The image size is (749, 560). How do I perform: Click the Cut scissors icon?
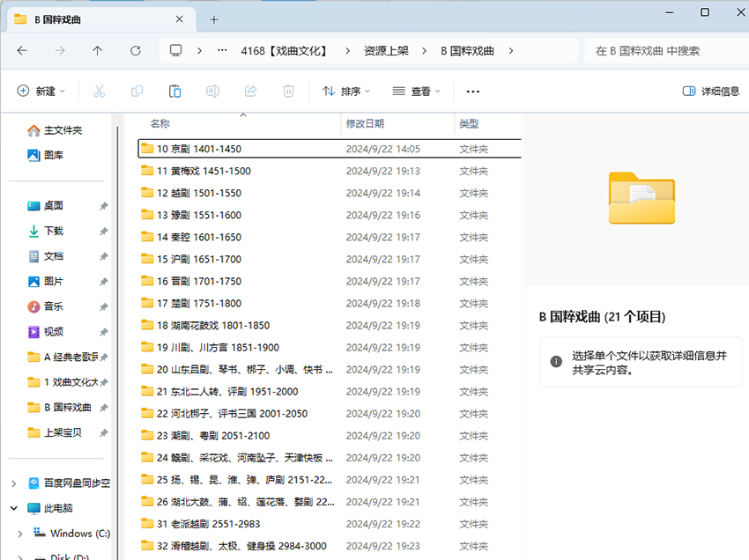pyautogui.click(x=99, y=91)
